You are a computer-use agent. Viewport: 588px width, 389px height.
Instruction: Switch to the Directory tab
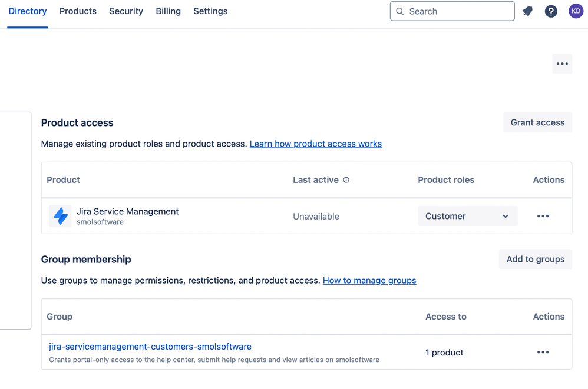28,11
